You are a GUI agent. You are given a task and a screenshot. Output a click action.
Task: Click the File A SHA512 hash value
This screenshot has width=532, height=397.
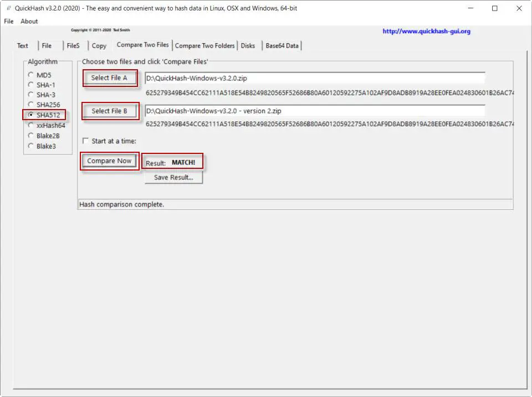[x=329, y=93]
